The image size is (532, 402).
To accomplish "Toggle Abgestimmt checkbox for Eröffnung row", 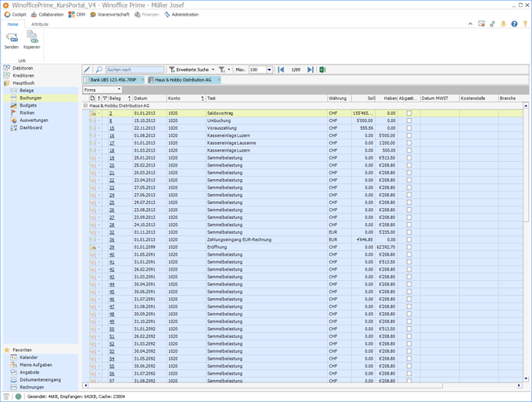I will coord(409,247).
